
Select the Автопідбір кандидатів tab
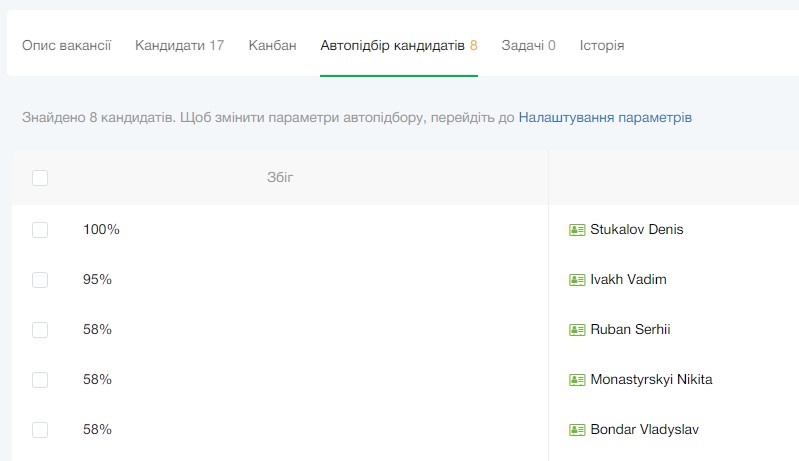[x=398, y=45]
